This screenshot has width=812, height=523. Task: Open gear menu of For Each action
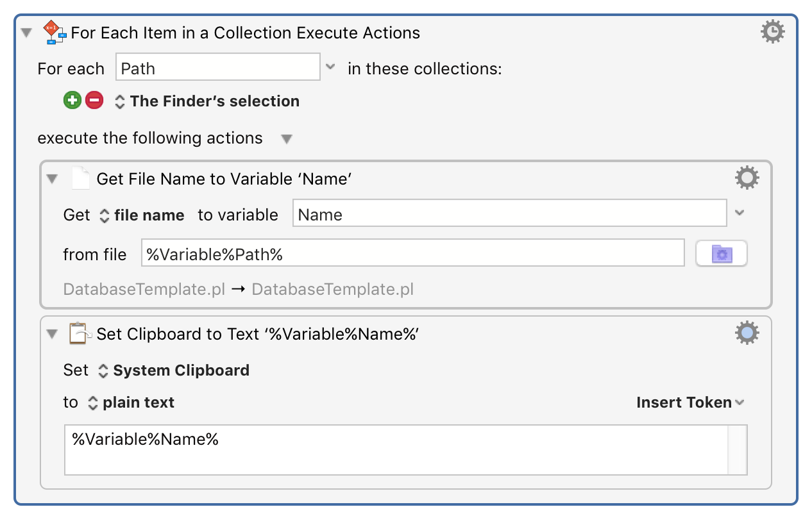772,31
